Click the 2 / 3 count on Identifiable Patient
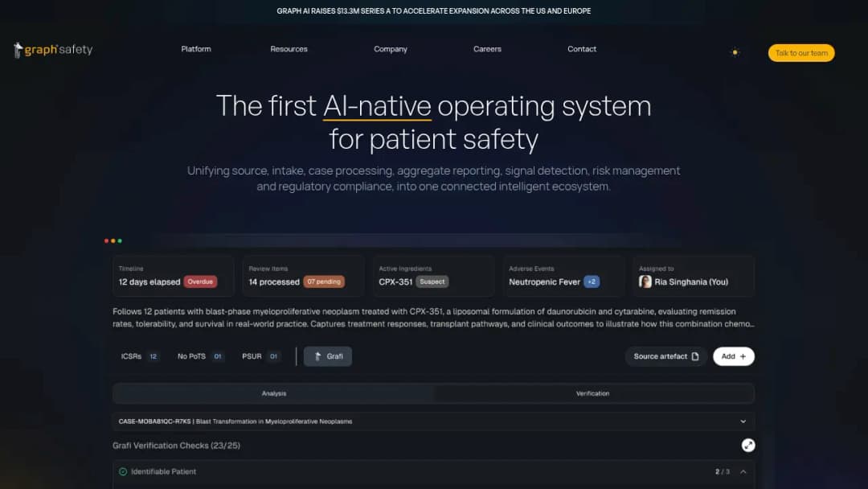 coord(723,472)
